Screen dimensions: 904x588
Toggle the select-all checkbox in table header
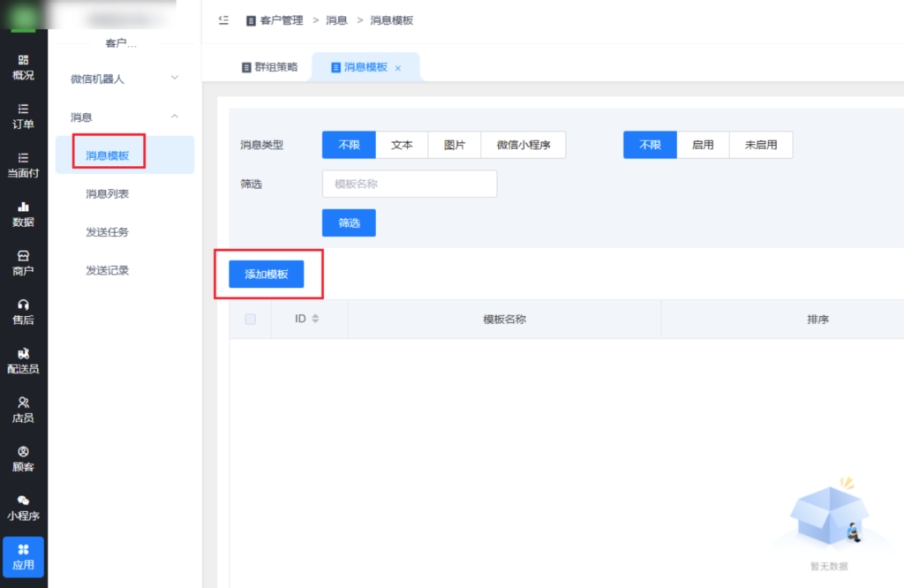point(250,319)
